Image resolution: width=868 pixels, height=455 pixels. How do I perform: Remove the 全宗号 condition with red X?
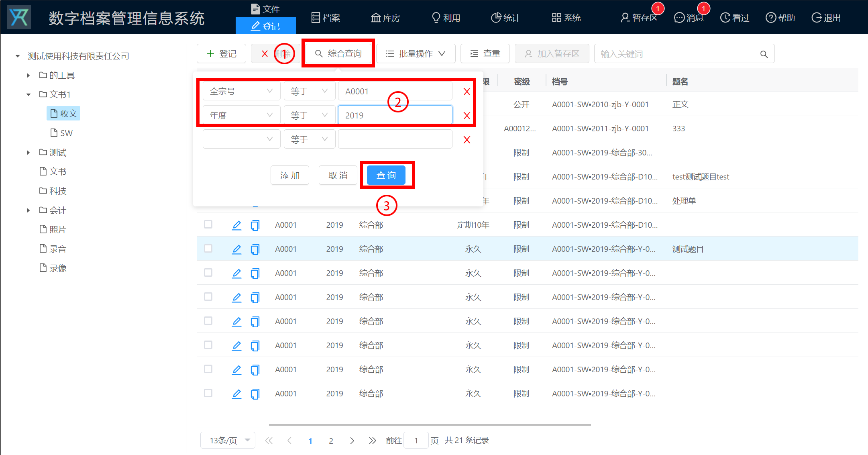467,92
